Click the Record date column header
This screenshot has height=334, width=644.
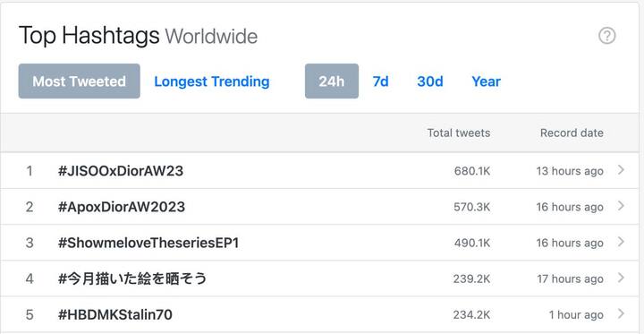point(572,133)
